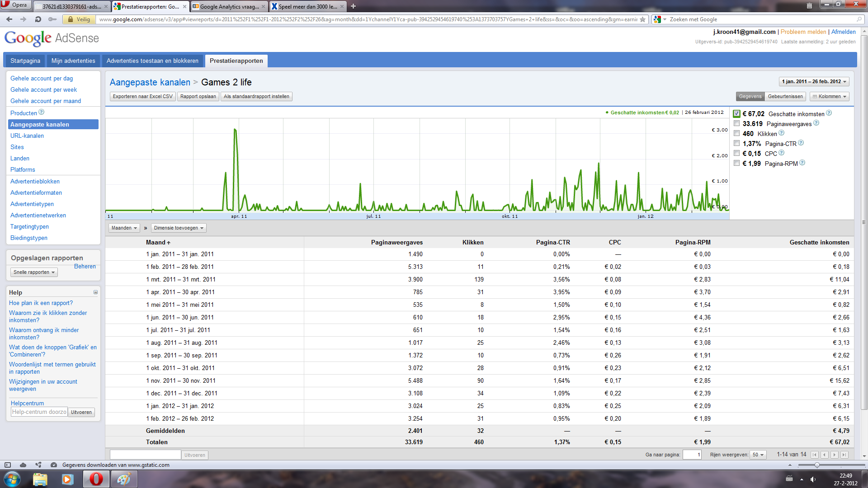Click the Rapport opslaan button
Image resolution: width=868 pixels, height=488 pixels.
(x=198, y=96)
